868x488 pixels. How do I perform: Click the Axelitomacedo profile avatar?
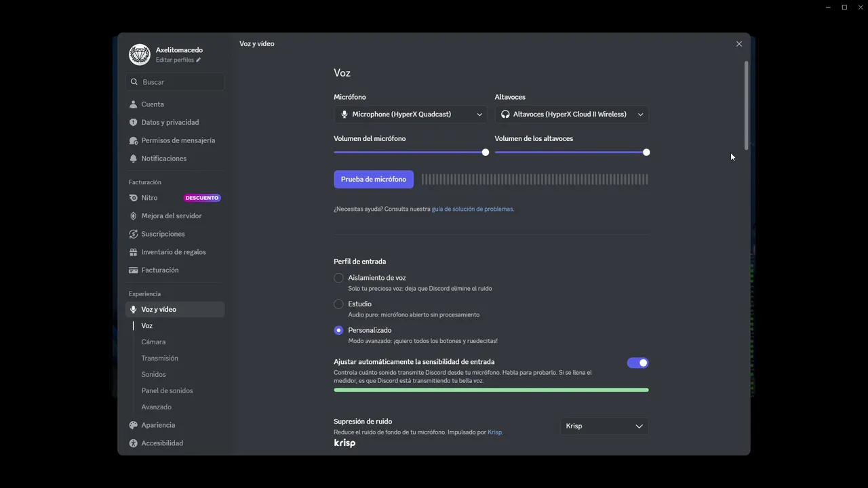click(140, 55)
